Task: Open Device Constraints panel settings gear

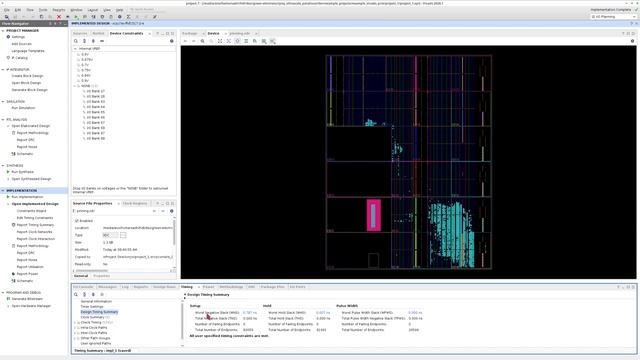Action: point(171,41)
